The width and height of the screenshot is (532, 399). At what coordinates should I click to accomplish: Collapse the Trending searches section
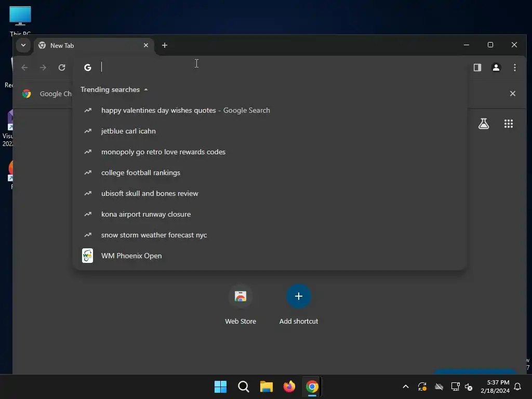pyautogui.click(x=114, y=89)
